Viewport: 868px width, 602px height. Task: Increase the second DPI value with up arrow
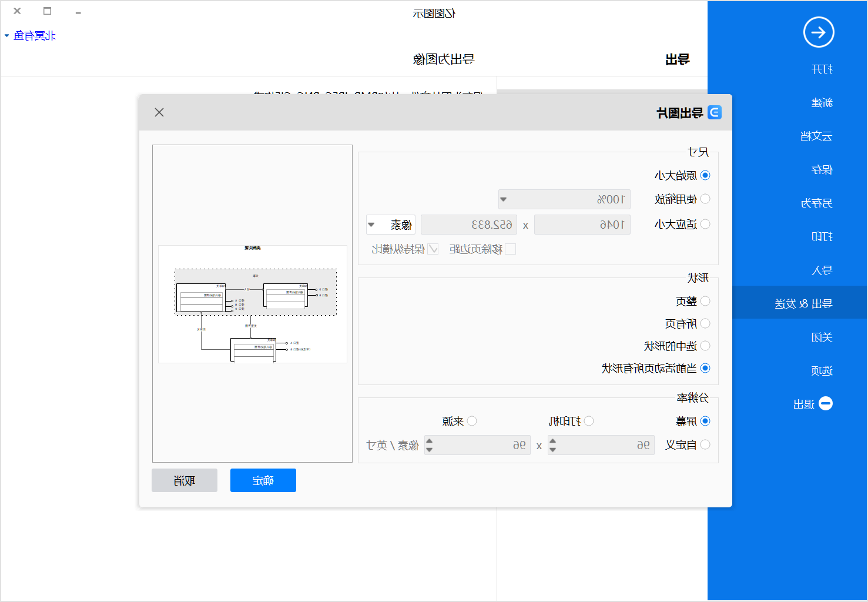429,441
